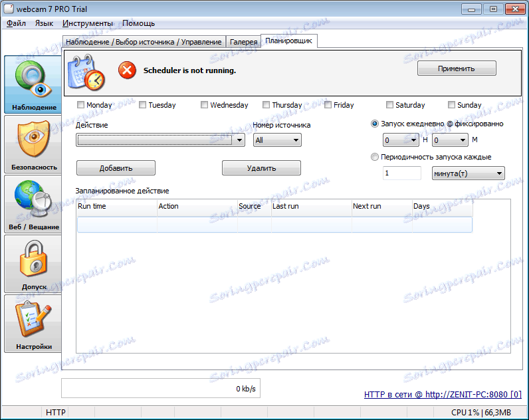Click the Scheduler is not running message

tap(189, 70)
